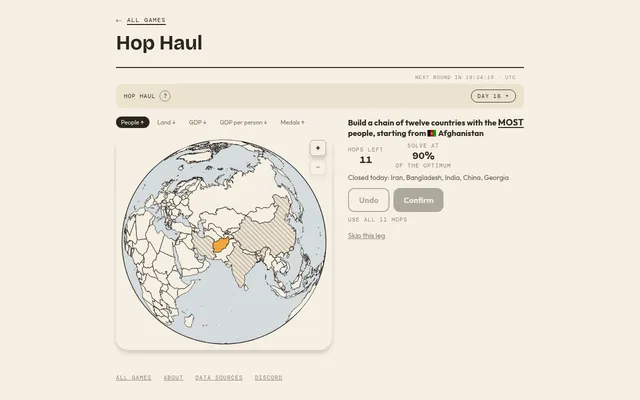Viewport: 640px width, 400px height.
Task: Open the ALL GAMES footer link
Action: [133, 378]
